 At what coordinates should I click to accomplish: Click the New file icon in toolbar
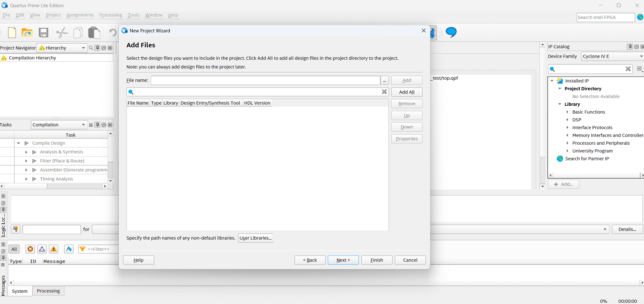click(x=12, y=32)
